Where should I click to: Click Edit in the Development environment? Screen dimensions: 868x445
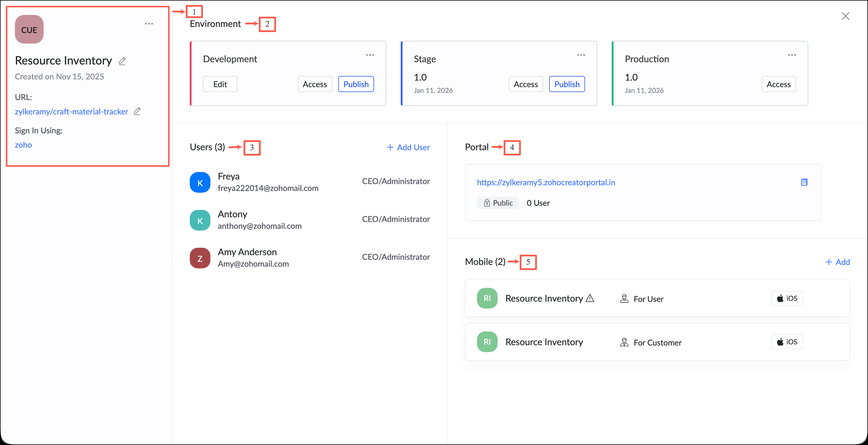point(220,84)
